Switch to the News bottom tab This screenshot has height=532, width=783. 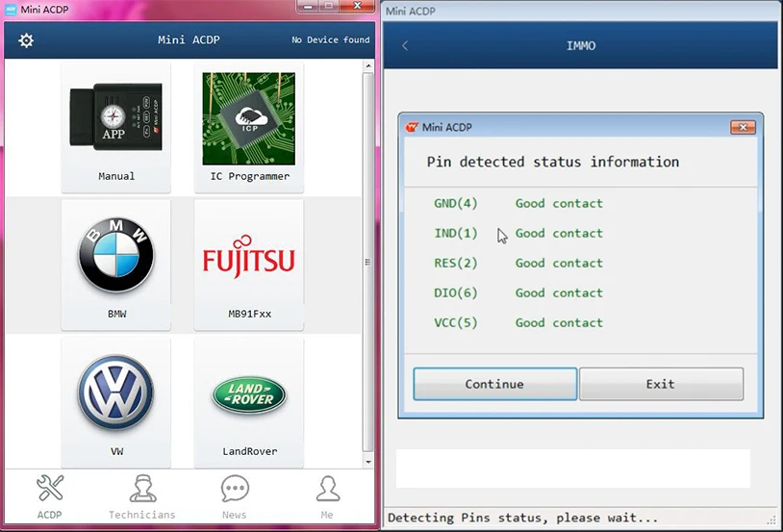[235, 497]
